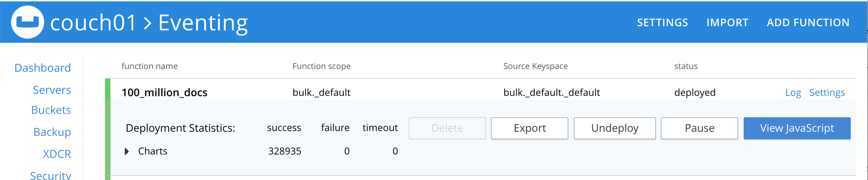The height and width of the screenshot is (180, 868).
Task: Select XDCR in the sidebar
Action: coord(57,154)
